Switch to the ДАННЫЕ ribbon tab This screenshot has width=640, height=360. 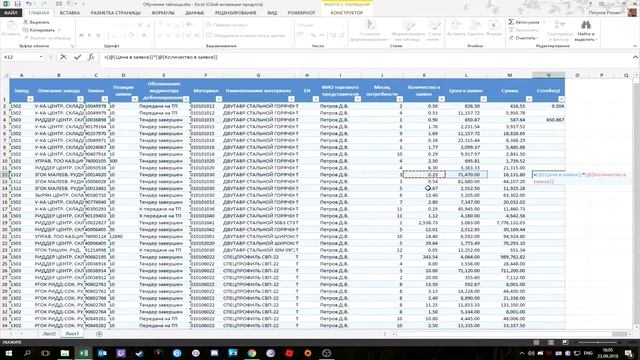(x=195, y=13)
